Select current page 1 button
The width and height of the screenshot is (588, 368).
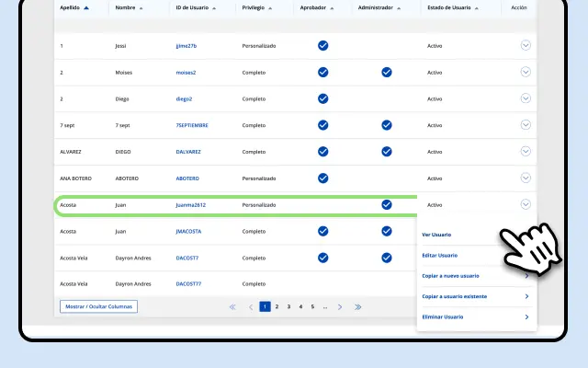[265, 306]
